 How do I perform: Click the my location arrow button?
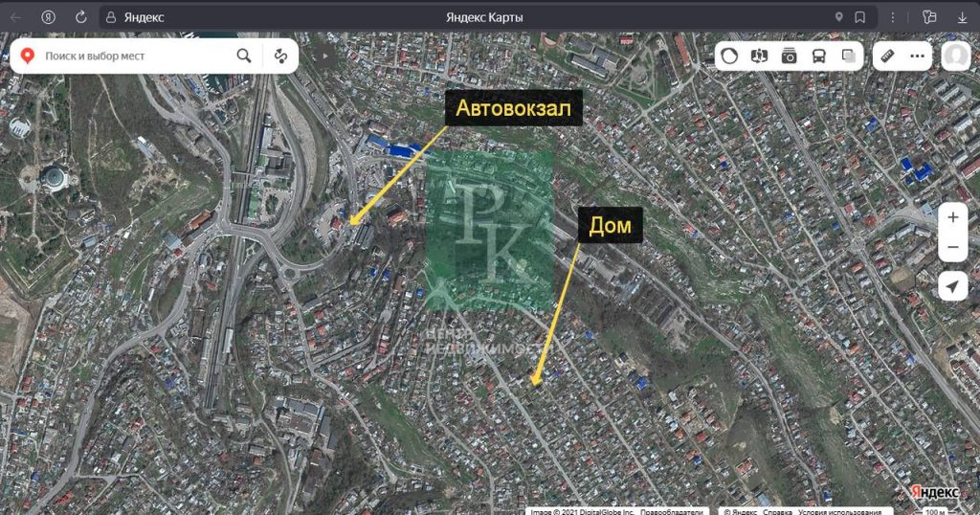point(953,286)
